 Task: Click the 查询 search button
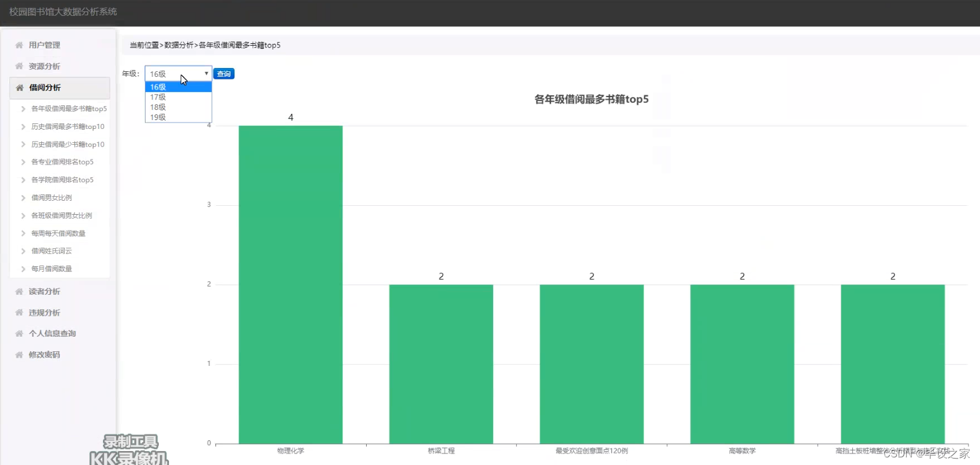tap(224, 74)
